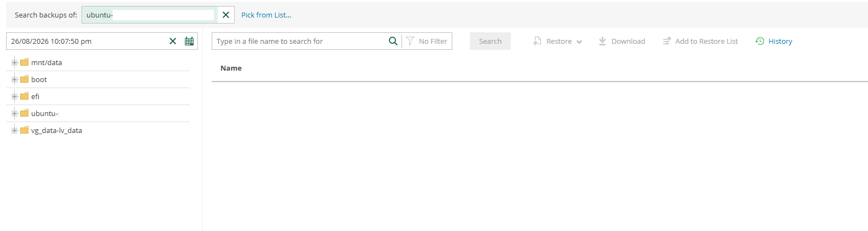
Task: Sort by the Name column header
Action: [231, 68]
